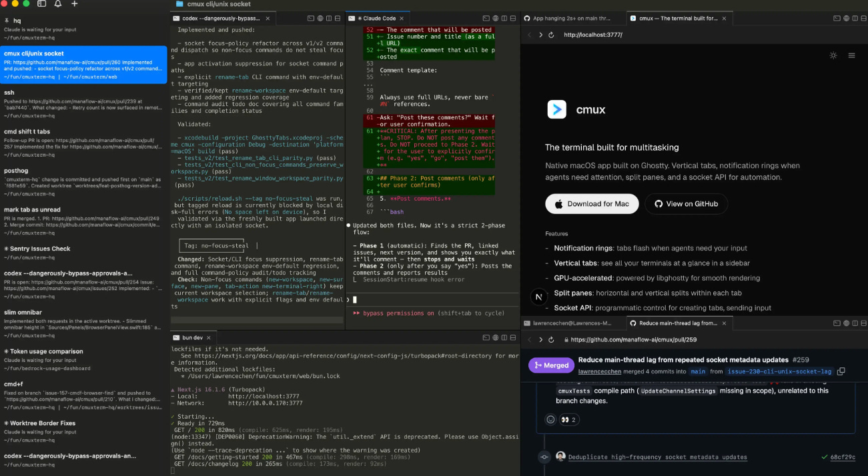Image resolution: width=868 pixels, height=476 pixels.
Task: Open notifications via the bell icon
Action: 58,4
